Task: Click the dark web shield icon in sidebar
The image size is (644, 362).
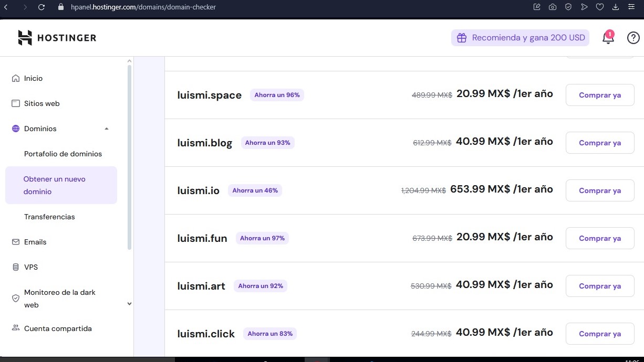Action: (16, 299)
